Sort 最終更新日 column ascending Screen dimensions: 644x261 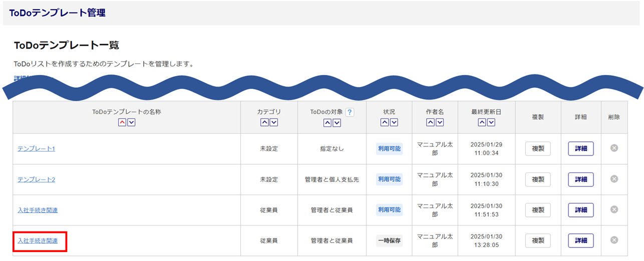pos(482,122)
